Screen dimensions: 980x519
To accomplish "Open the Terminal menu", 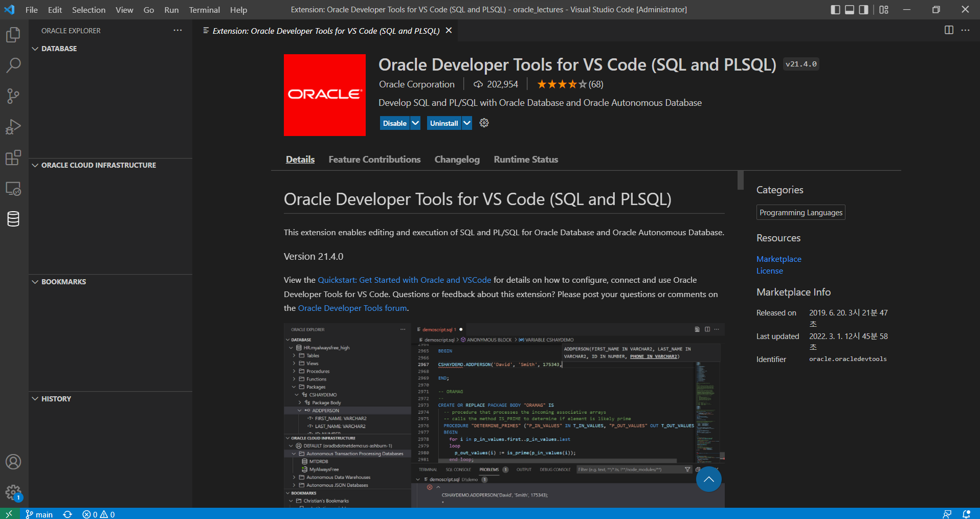I will tap(204, 10).
